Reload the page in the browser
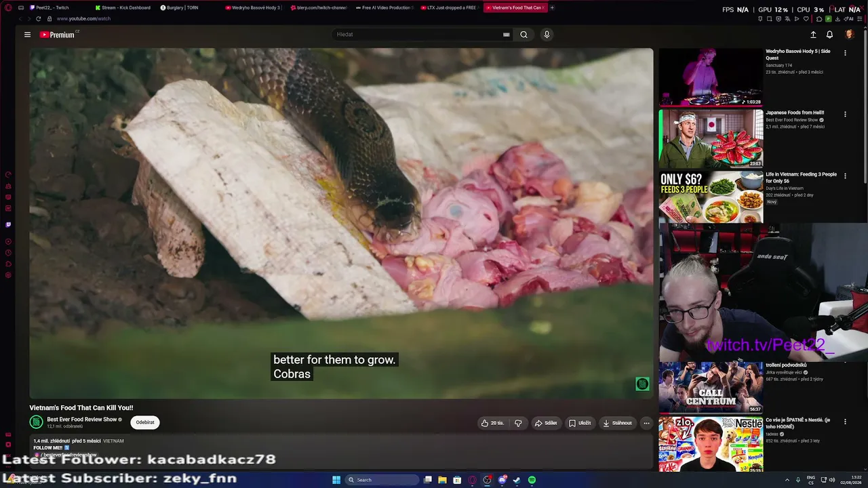 coord(38,19)
